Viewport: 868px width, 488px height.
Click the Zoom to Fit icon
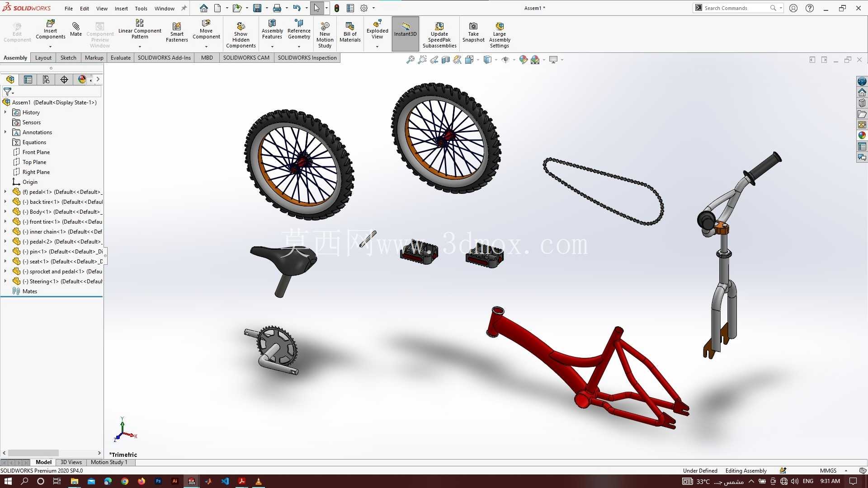pyautogui.click(x=410, y=60)
